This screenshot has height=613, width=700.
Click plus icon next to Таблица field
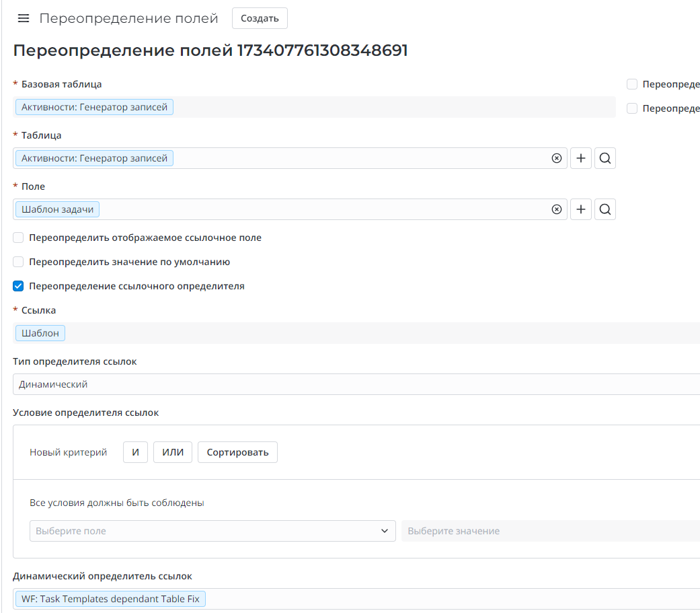pyautogui.click(x=581, y=158)
